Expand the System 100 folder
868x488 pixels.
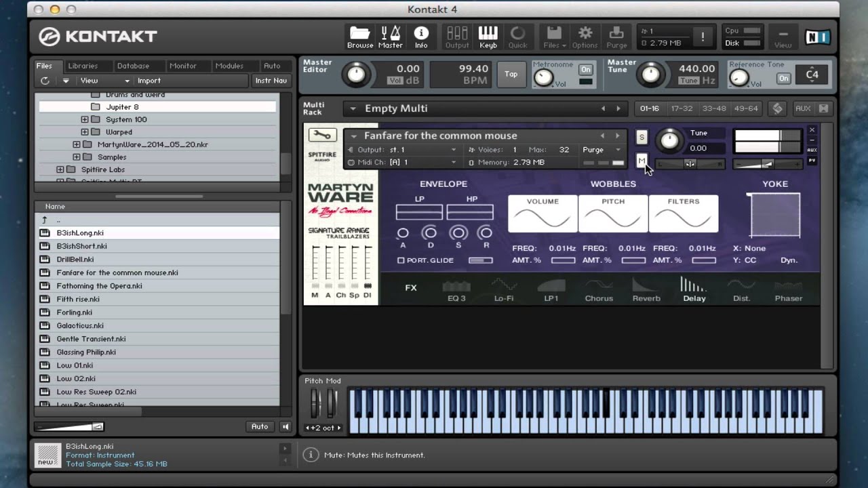(x=85, y=119)
